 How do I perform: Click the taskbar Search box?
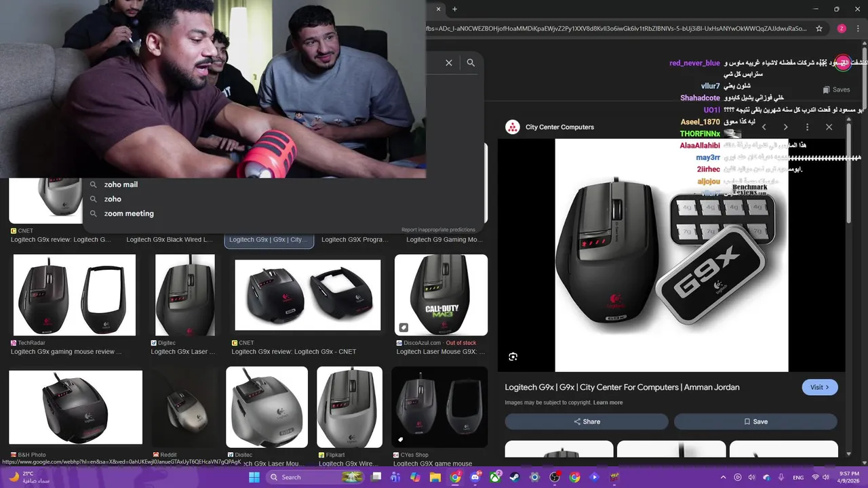[x=316, y=477]
